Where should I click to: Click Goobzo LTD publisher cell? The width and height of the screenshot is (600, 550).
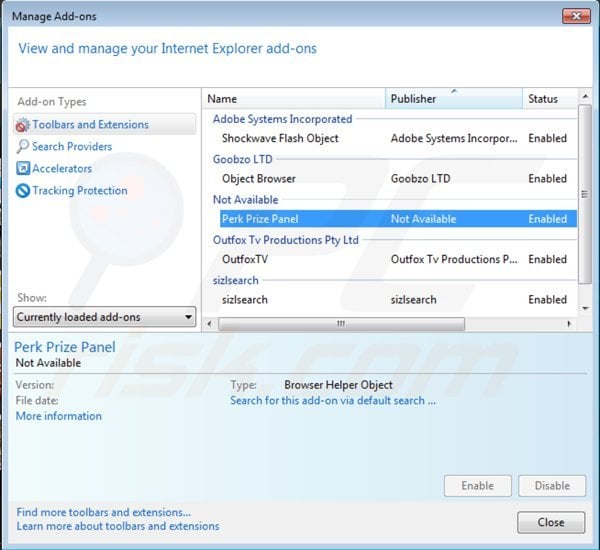coord(421,178)
